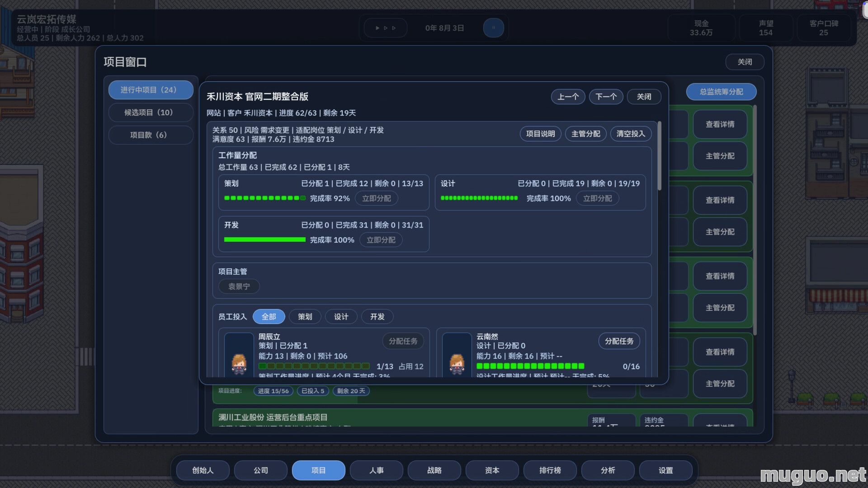Viewport: 868px width, 488px height.
Task: Click the 策划 92% progress bar
Action: click(x=264, y=198)
